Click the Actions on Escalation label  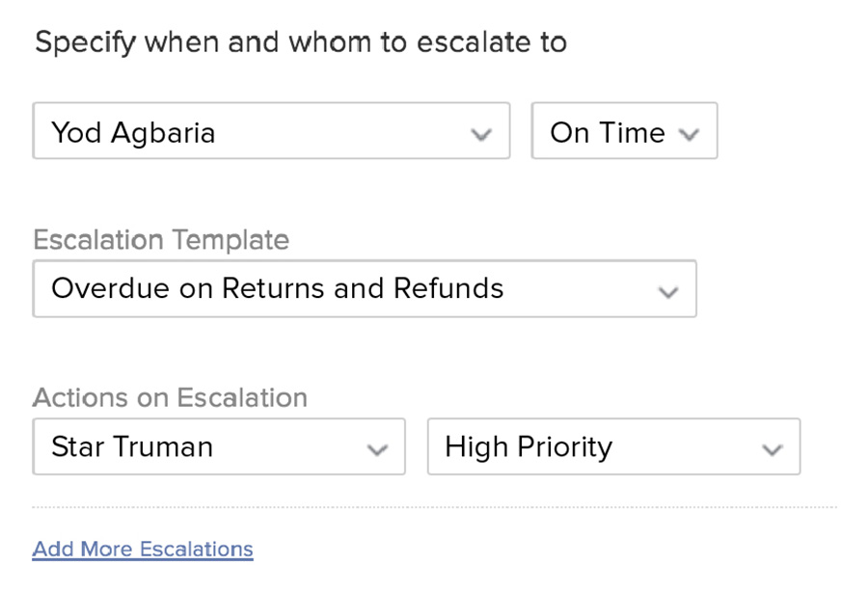(170, 397)
